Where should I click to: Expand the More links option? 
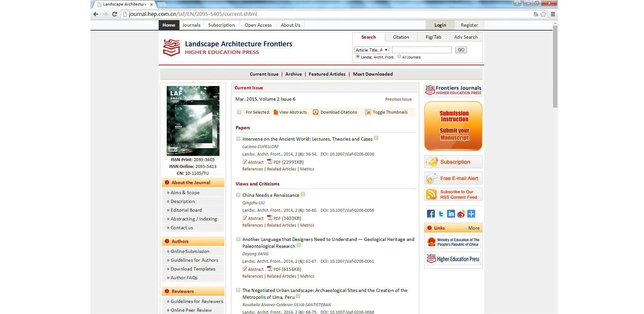pyautogui.click(x=474, y=228)
